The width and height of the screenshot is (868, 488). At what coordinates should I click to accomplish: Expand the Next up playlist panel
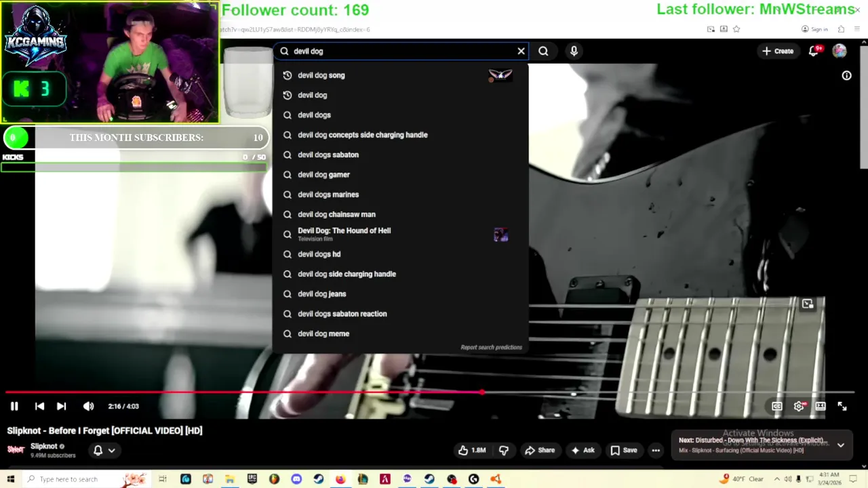[x=841, y=445]
